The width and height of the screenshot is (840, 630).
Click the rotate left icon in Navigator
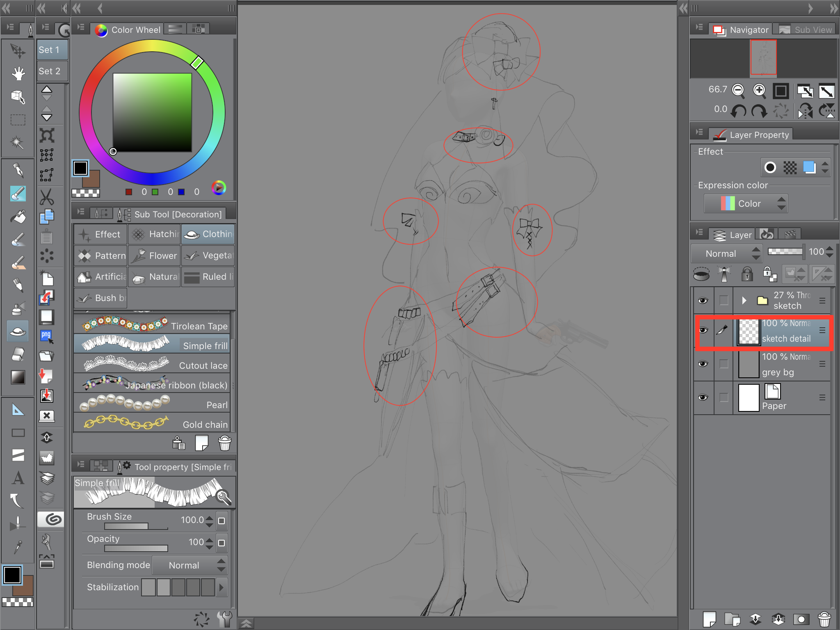click(739, 111)
